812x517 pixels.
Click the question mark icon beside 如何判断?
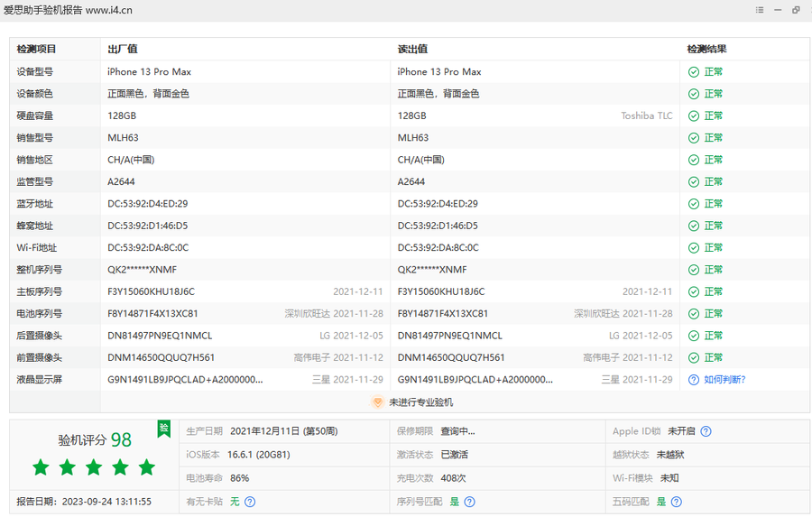pos(694,380)
